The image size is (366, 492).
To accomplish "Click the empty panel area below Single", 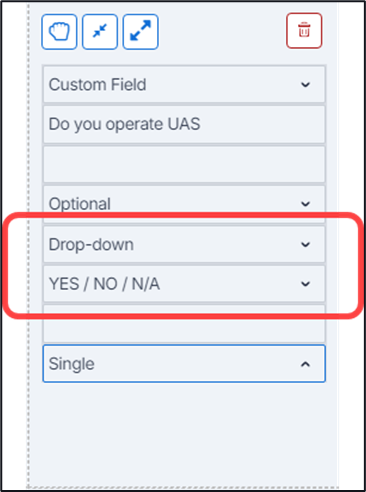I will click(x=183, y=433).
